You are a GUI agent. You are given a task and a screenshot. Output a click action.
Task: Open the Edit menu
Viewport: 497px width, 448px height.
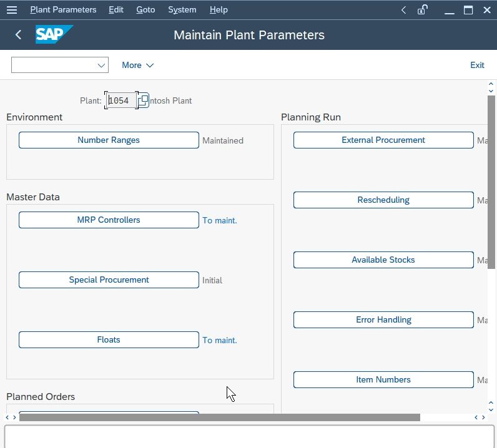pos(116,10)
